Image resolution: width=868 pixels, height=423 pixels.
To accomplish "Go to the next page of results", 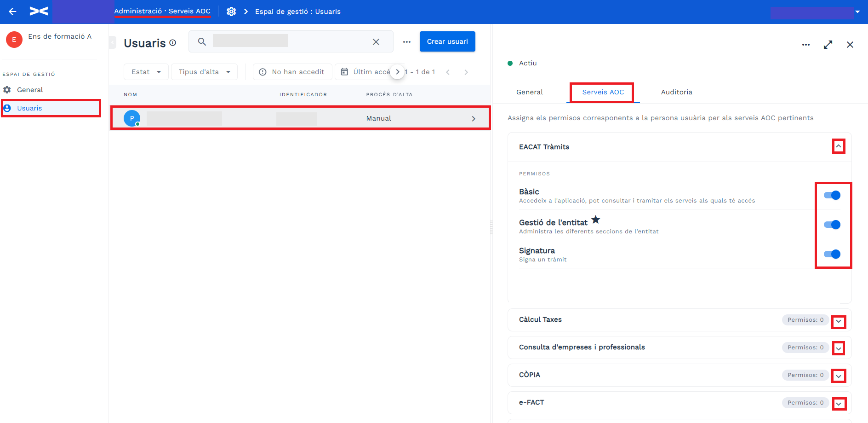I will point(466,72).
